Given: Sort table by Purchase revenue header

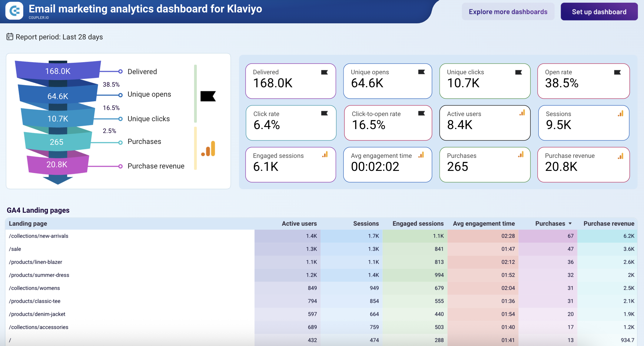Looking at the screenshot, I should [609, 224].
